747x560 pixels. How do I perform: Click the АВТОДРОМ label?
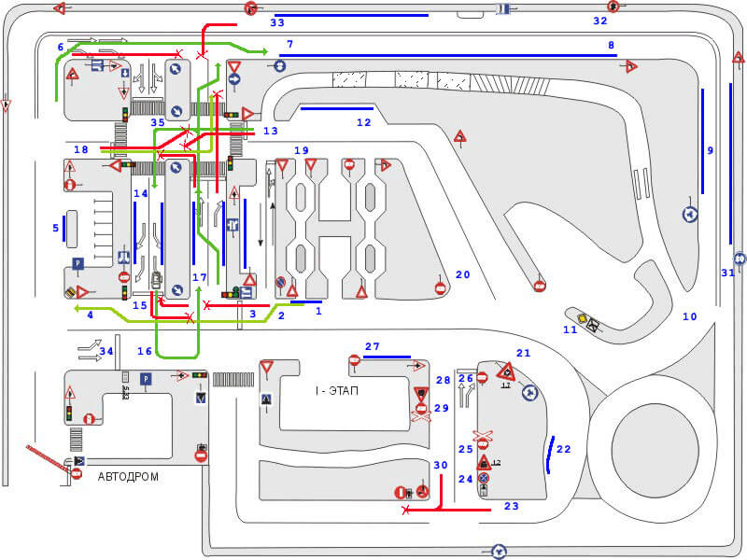point(128,477)
